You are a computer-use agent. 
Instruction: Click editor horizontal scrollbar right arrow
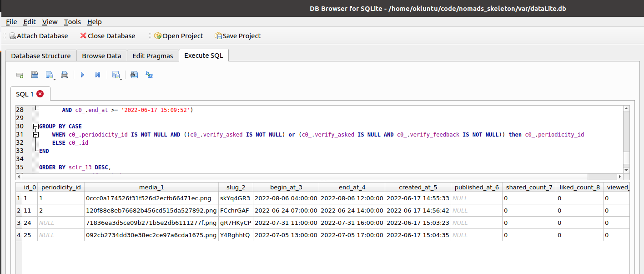[x=619, y=177]
